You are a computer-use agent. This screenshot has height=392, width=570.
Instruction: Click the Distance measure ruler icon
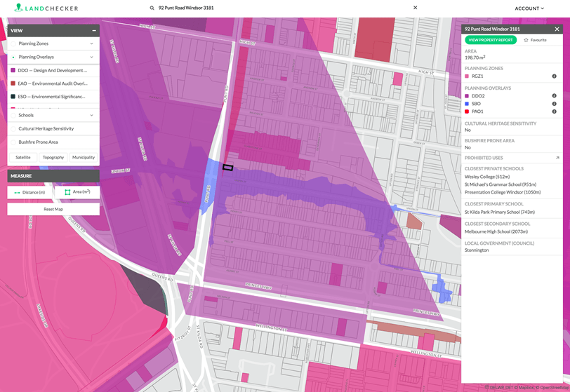pyautogui.click(x=17, y=193)
